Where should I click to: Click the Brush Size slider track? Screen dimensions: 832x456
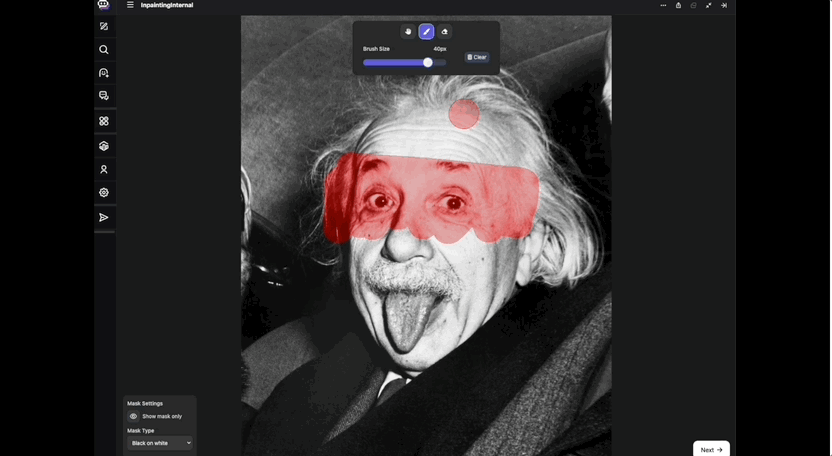pos(404,63)
